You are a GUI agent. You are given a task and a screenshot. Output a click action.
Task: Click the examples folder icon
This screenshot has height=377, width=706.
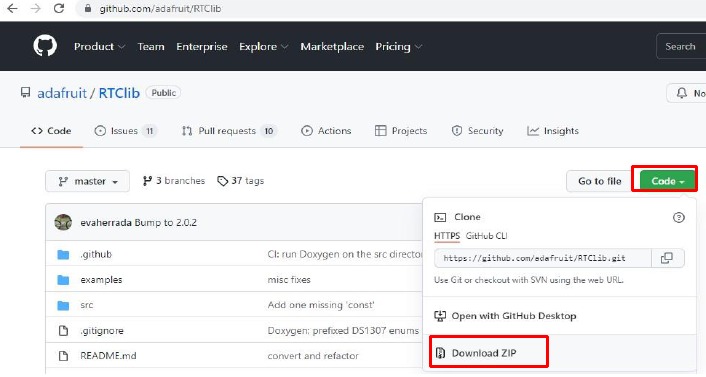click(63, 280)
